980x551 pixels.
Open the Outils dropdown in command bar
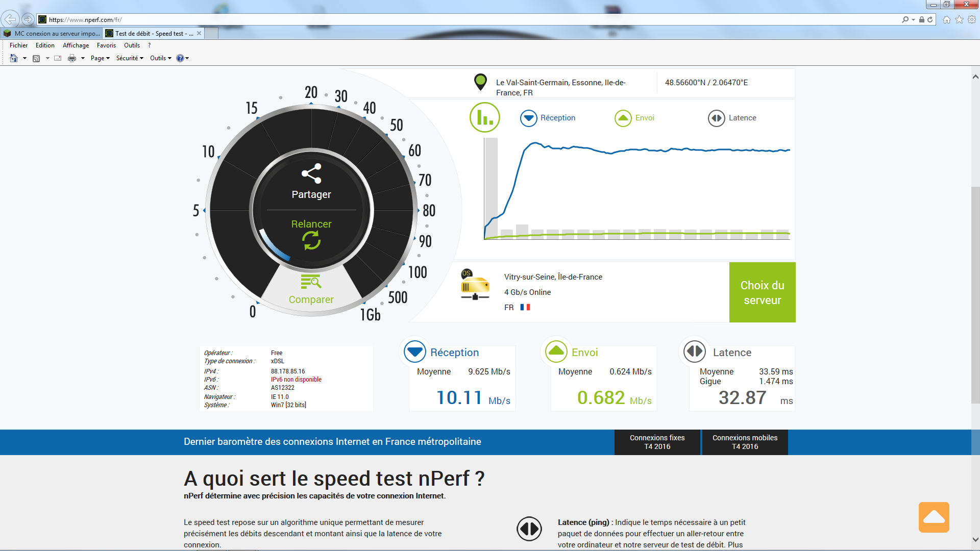161,58
